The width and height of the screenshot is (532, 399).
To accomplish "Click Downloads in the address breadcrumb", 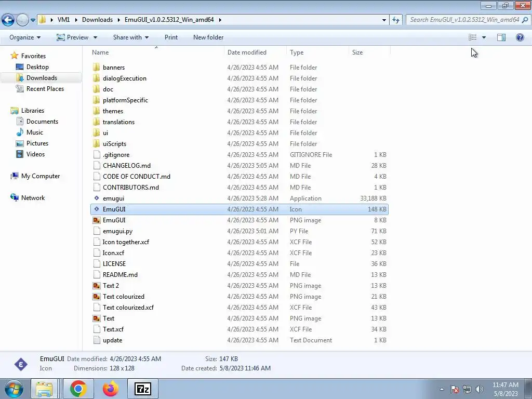I will (x=97, y=20).
